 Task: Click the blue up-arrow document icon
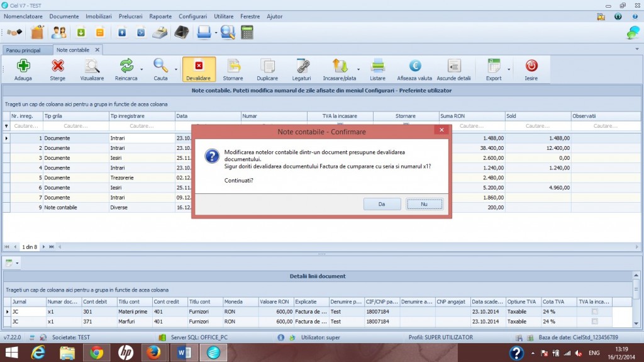point(122,32)
